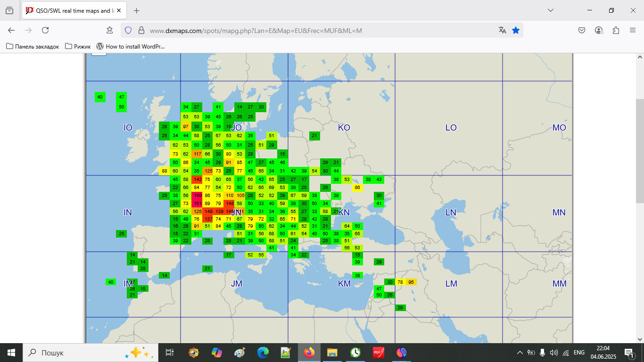The height and width of the screenshot is (362, 644).
Task: Click the KO grid locator label
Action: click(344, 128)
